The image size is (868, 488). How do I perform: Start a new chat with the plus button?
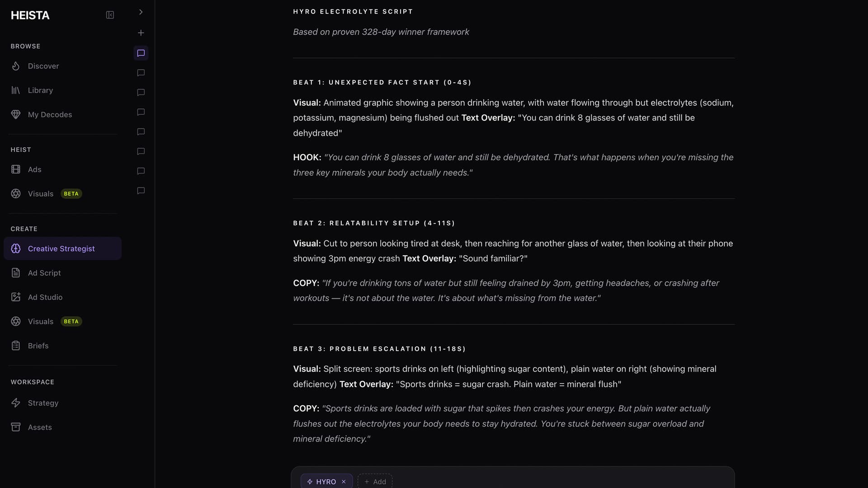[141, 33]
